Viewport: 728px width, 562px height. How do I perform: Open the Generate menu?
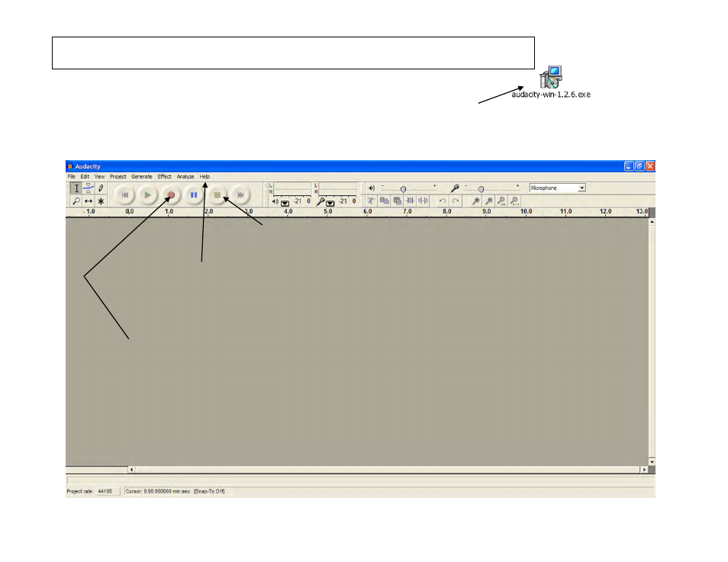[x=142, y=177]
